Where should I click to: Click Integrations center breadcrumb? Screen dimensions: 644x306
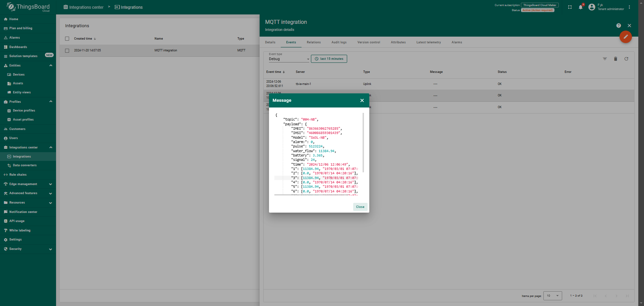pyautogui.click(x=84, y=7)
